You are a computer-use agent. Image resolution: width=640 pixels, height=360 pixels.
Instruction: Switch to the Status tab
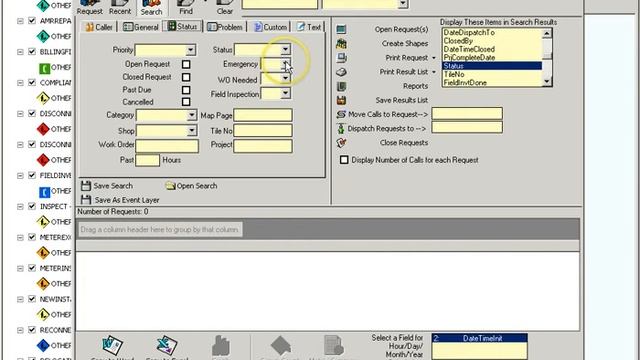pyautogui.click(x=182, y=27)
